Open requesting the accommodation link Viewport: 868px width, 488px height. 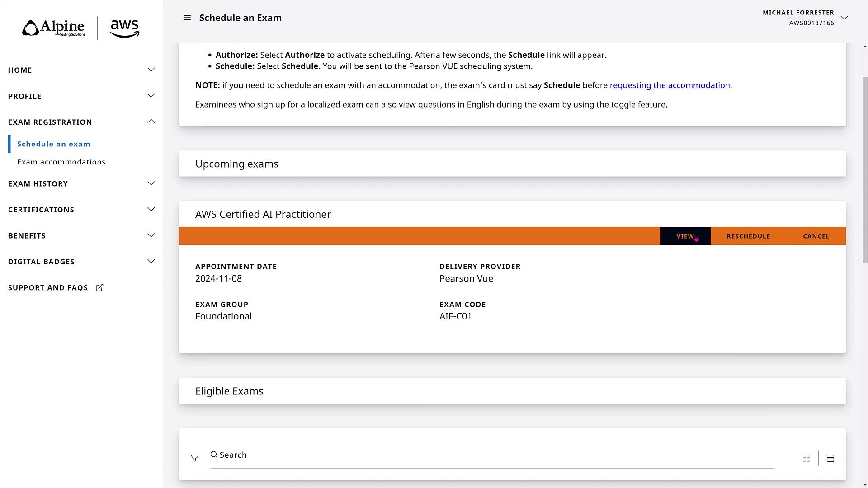(x=670, y=85)
